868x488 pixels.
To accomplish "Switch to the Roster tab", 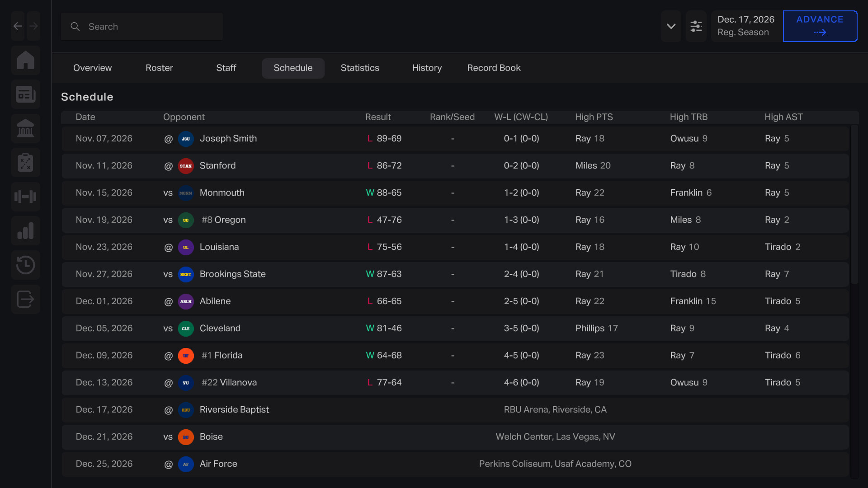I will 159,68.
